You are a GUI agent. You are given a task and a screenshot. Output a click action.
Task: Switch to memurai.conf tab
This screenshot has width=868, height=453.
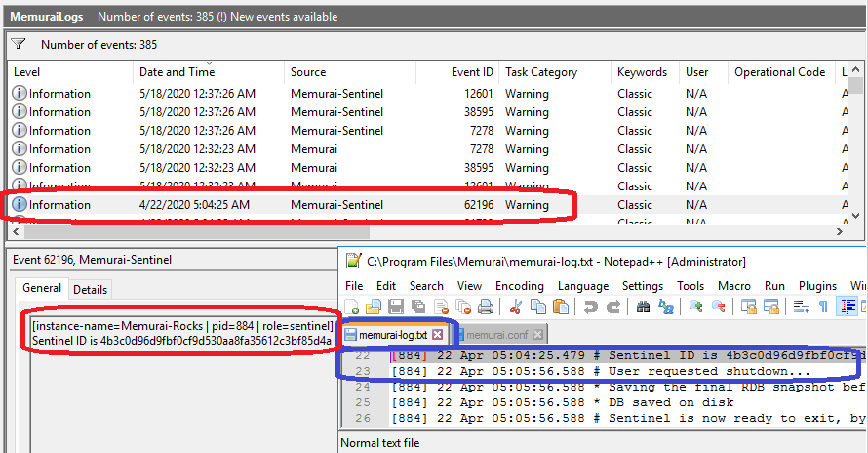click(x=497, y=334)
